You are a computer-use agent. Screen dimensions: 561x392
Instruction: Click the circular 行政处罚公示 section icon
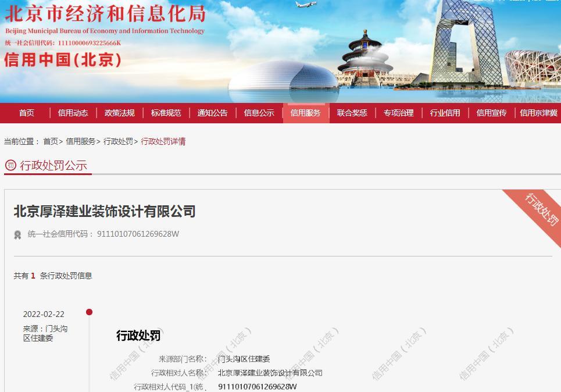pos(10,165)
